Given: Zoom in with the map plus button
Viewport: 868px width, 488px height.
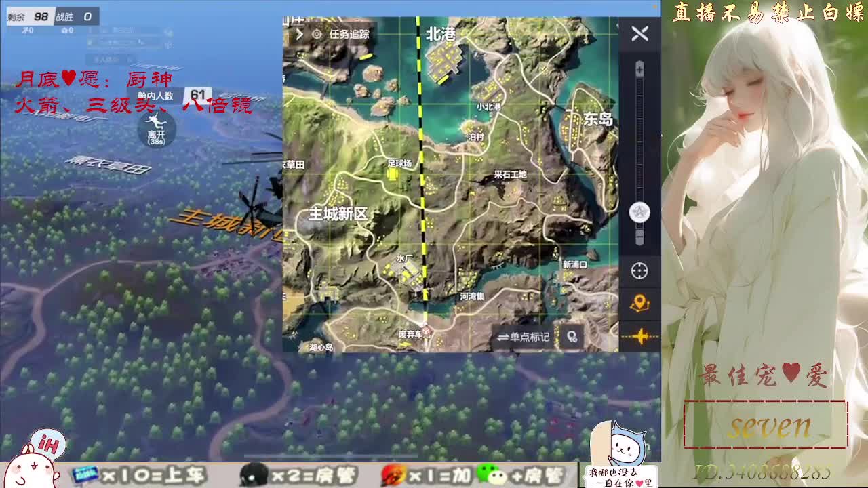Looking at the screenshot, I should point(639,69).
